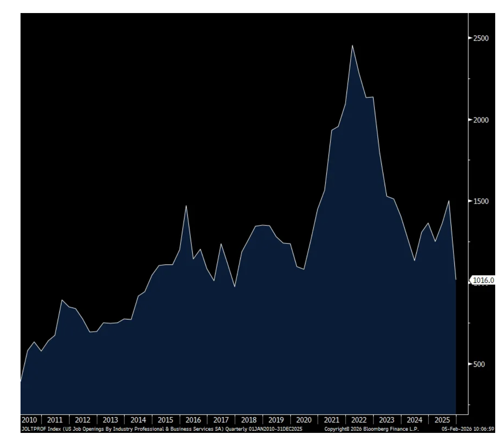The width and height of the screenshot is (504, 443).
Task: Click the highest chart peak near 2022
Action: coord(352,45)
